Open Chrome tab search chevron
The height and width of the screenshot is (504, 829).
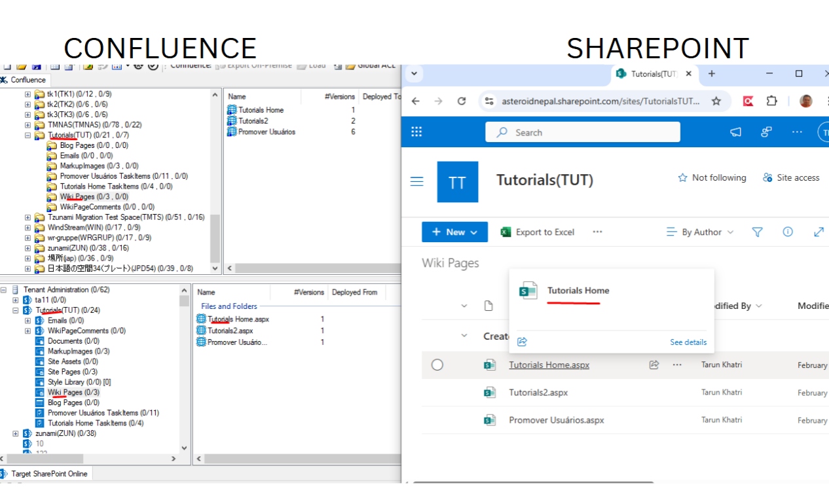coord(415,73)
